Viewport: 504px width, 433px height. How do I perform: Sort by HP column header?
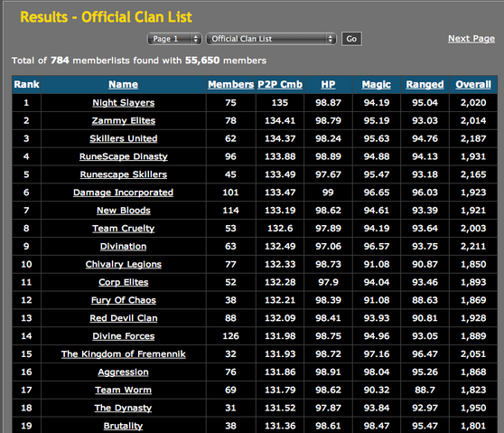coord(328,85)
